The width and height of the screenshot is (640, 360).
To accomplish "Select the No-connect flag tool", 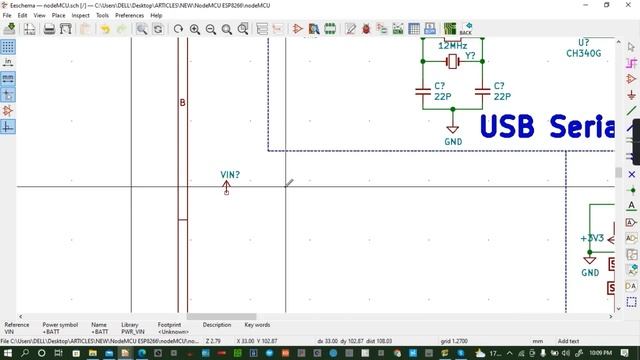I will 631,174.
